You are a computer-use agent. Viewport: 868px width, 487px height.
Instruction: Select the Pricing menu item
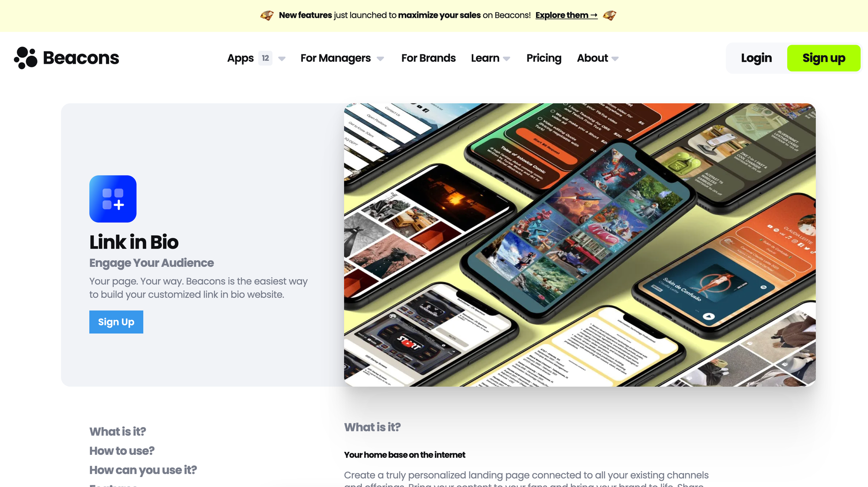pos(543,58)
